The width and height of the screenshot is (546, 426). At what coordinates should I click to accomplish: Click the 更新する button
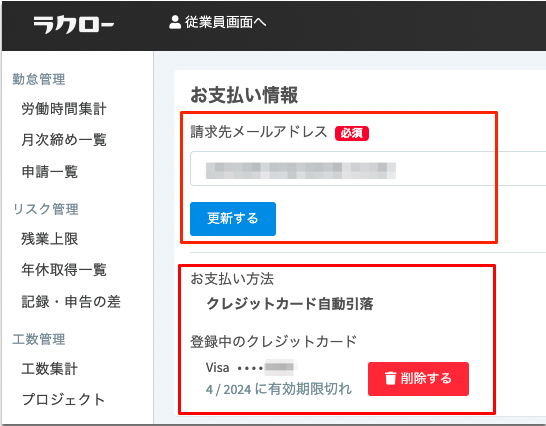[233, 219]
